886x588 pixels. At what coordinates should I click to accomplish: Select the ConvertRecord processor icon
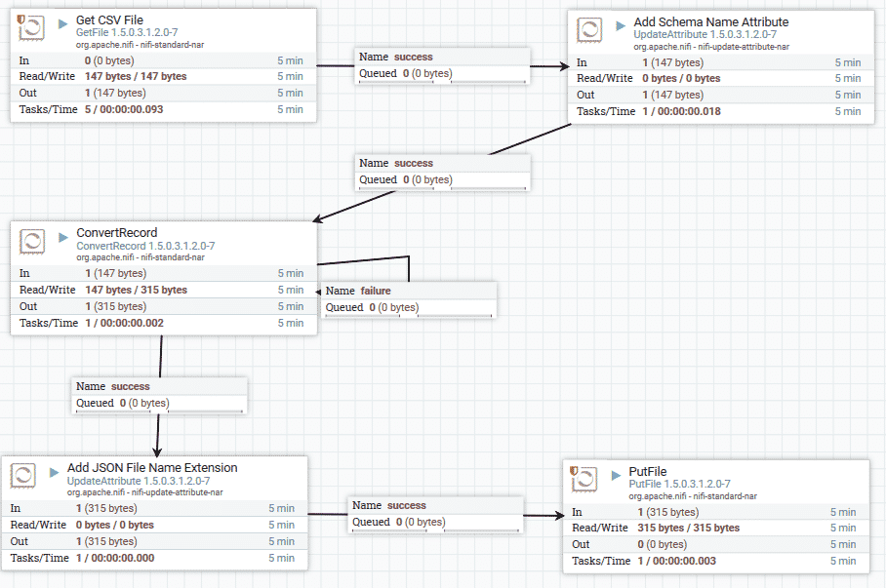[x=32, y=242]
